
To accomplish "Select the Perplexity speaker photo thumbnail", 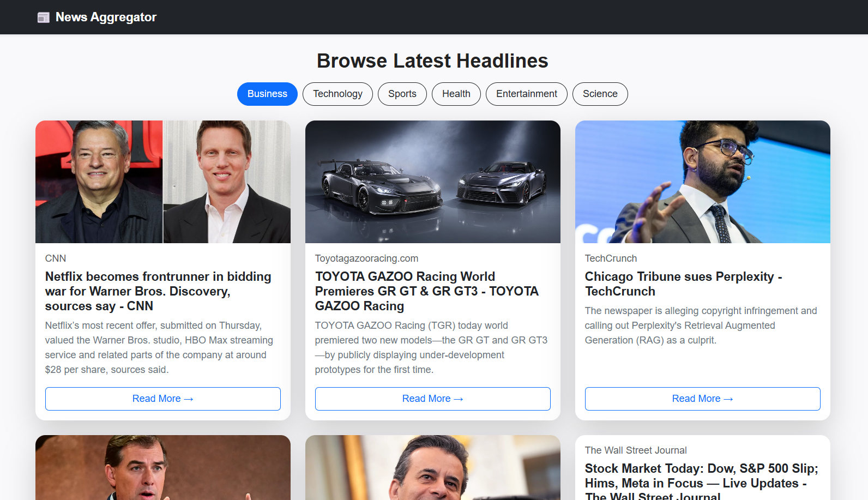I will (x=702, y=182).
